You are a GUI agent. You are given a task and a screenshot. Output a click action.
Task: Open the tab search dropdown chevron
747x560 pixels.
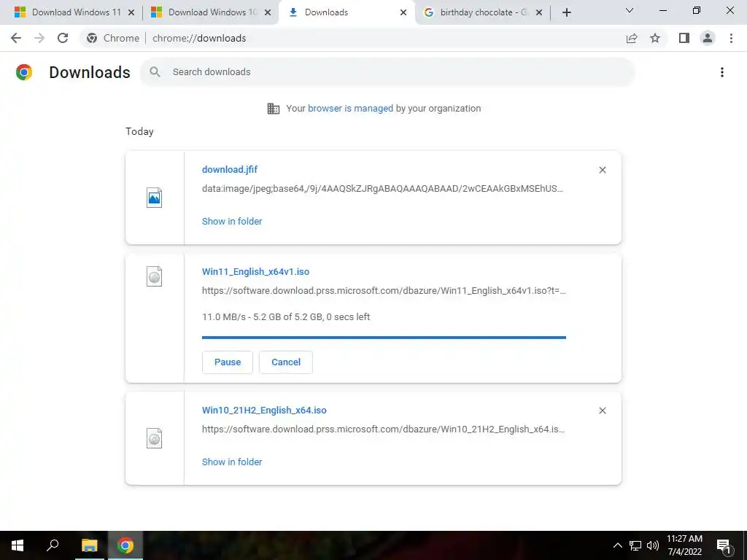coord(630,10)
